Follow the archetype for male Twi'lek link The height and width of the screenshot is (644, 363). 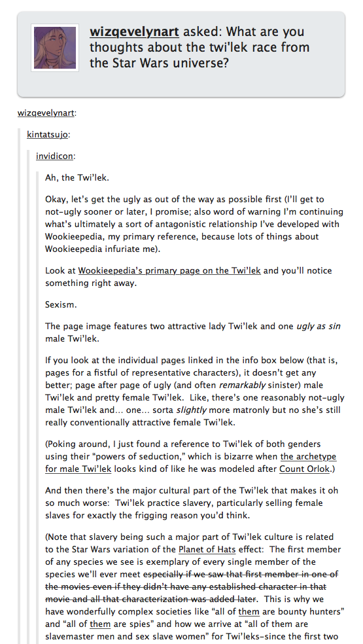[190, 463]
